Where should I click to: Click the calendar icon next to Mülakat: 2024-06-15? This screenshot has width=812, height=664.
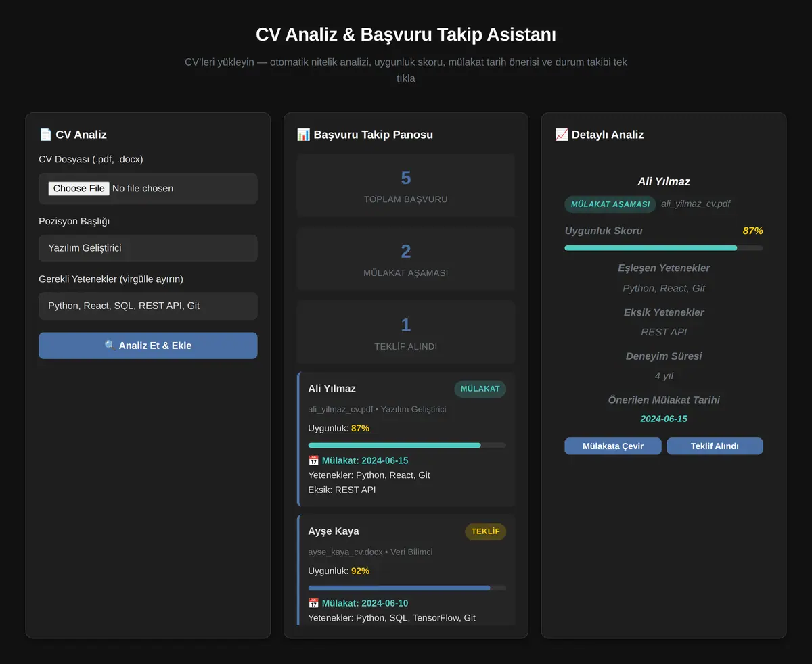click(313, 460)
